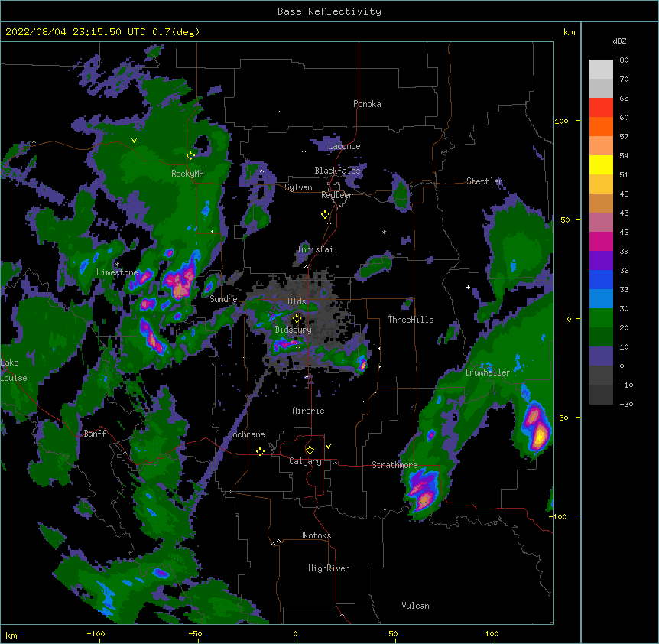Click the yellow diamond marker above RockyMH
The width and height of the screenshot is (659, 644).
(191, 155)
